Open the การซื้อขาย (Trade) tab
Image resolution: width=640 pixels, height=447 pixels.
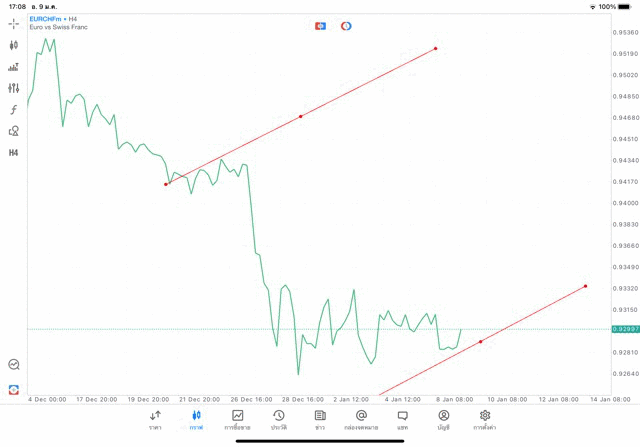pyautogui.click(x=238, y=419)
